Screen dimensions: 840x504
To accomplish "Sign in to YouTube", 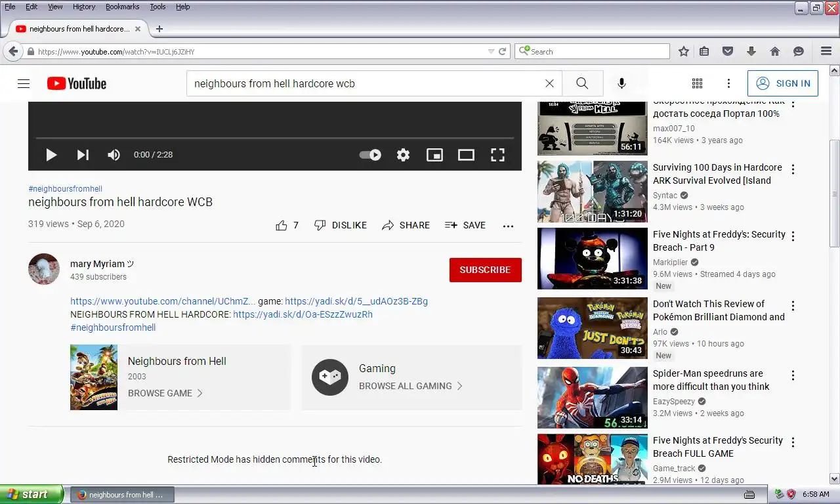I will [783, 83].
